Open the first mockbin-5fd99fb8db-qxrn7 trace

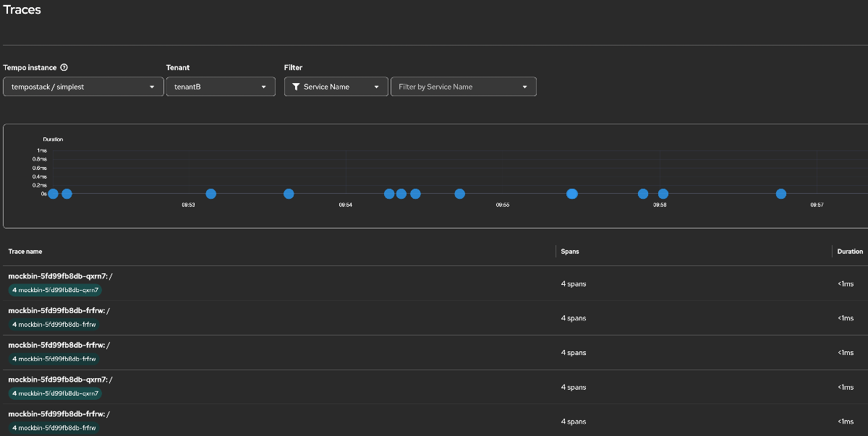coord(60,276)
